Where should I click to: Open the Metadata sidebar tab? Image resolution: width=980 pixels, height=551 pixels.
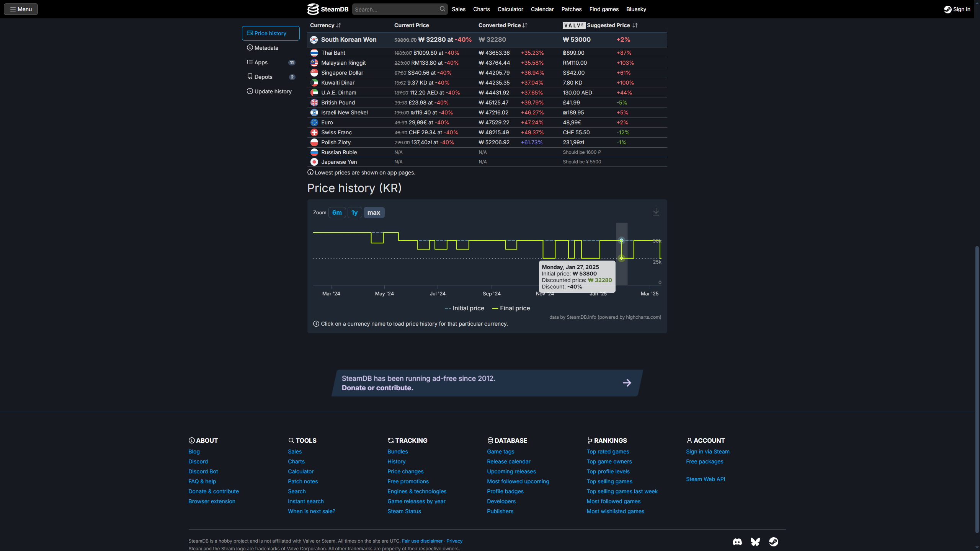(x=266, y=48)
